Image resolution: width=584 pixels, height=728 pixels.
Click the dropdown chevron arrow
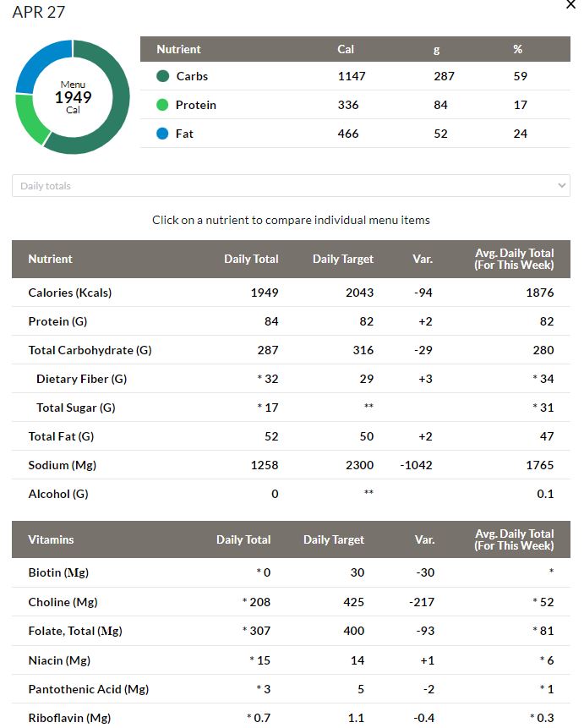561,186
